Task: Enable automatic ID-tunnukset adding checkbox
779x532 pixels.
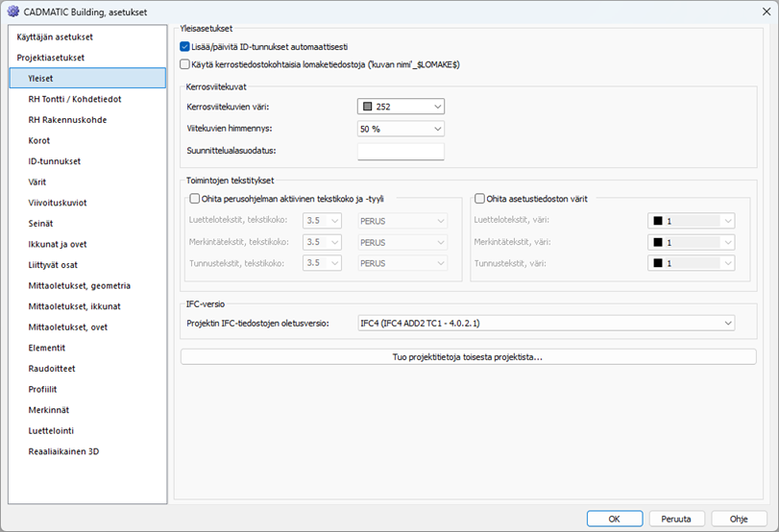Action: click(185, 46)
